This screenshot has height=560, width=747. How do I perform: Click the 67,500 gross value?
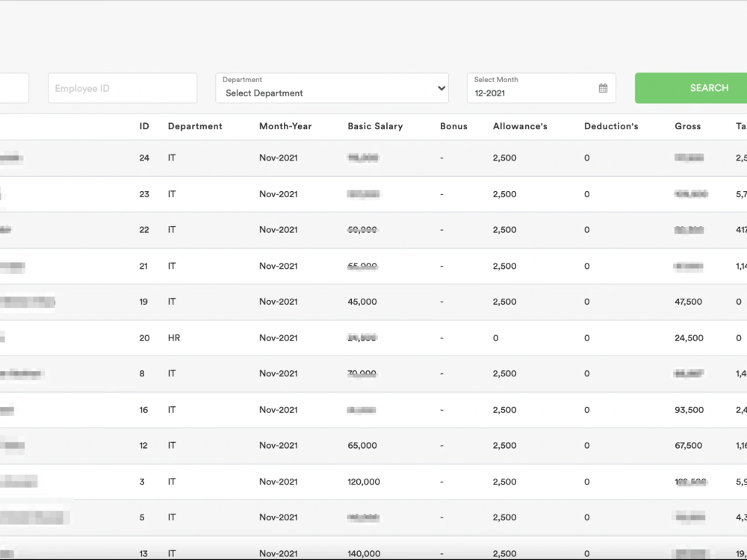[689, 446]
